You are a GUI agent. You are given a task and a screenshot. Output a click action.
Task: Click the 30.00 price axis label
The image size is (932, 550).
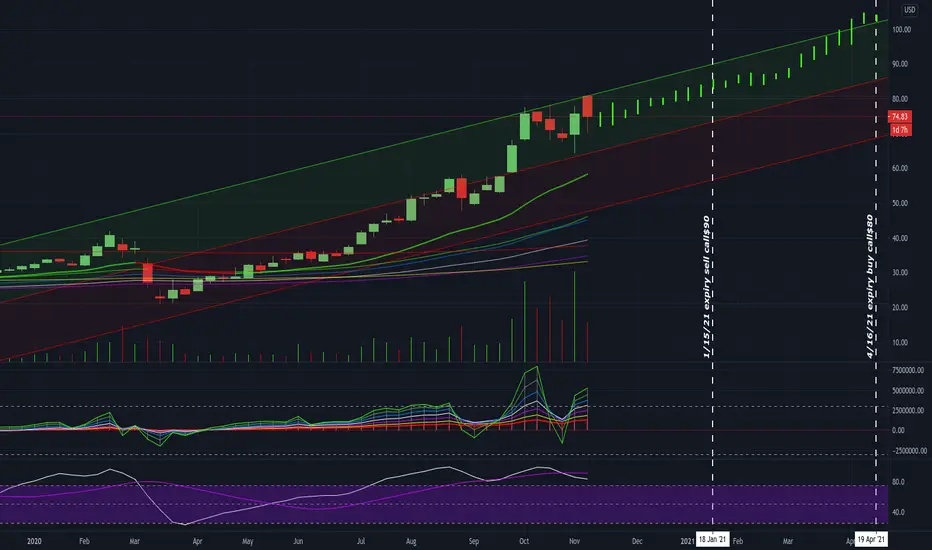point(900,273)
